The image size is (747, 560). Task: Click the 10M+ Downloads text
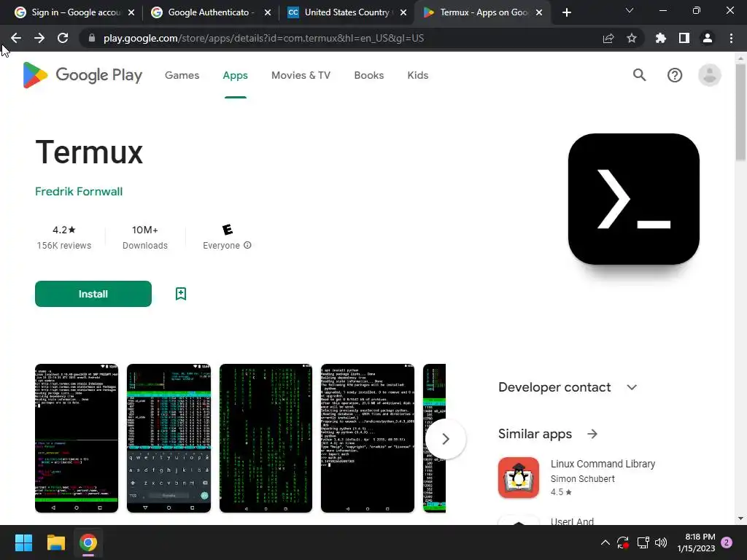pyautogui.click(x=145, y=237)
